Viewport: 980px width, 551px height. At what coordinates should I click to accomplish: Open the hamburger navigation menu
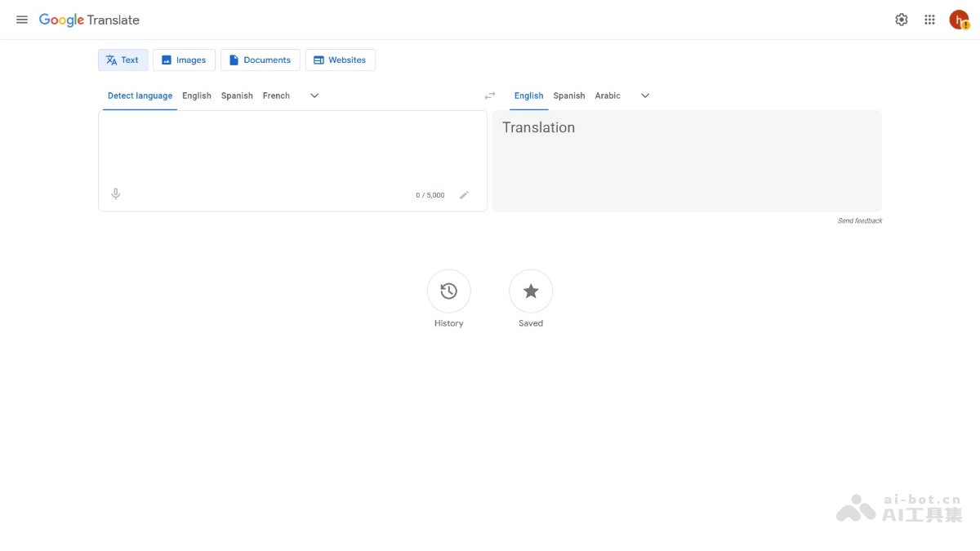22,20
